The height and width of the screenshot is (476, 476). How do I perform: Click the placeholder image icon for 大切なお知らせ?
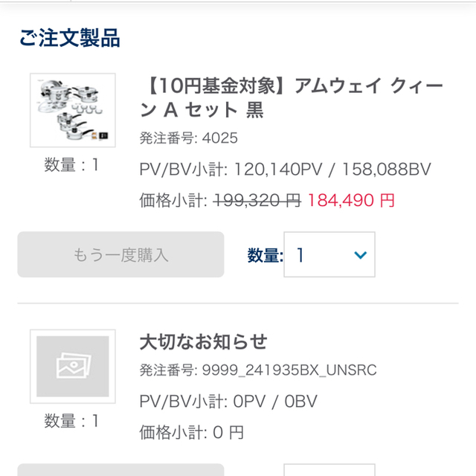click(73, 367)
